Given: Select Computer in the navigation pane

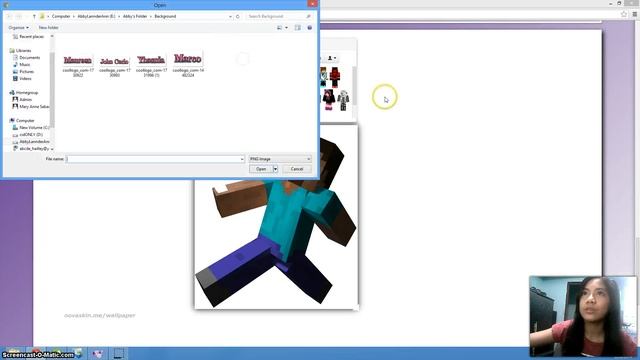Looking at the screenshot, I should coord(22,121).
